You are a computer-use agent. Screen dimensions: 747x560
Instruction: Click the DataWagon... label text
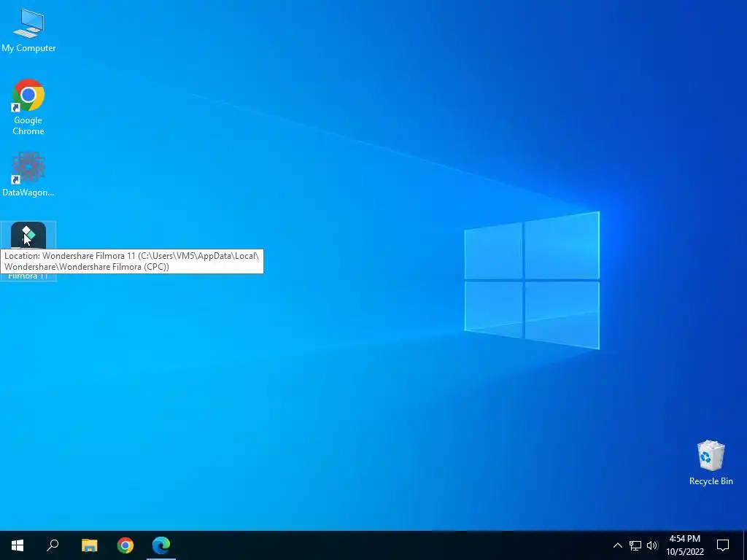(x=28, y=192)
